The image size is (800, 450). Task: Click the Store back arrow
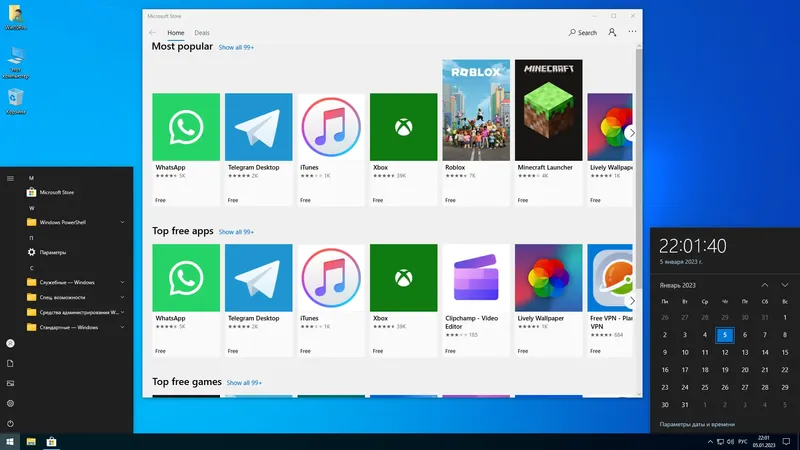pos(153,33)
